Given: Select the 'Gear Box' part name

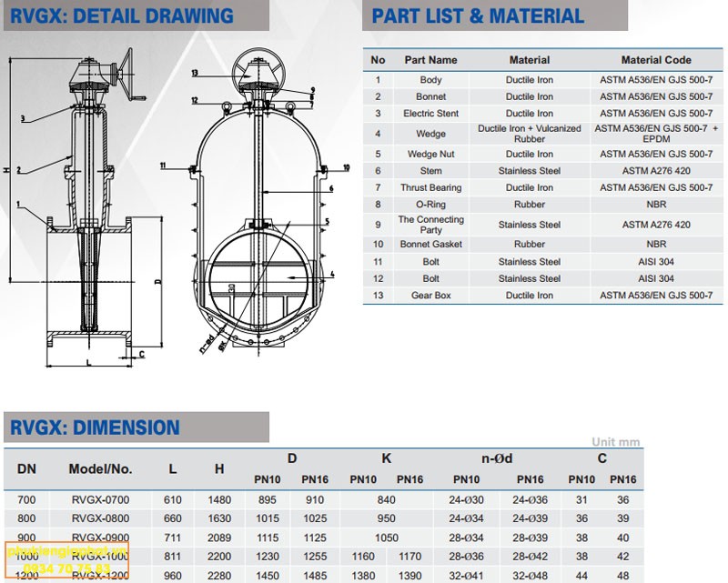Looking at the screenshot, I should click(430, 296).
